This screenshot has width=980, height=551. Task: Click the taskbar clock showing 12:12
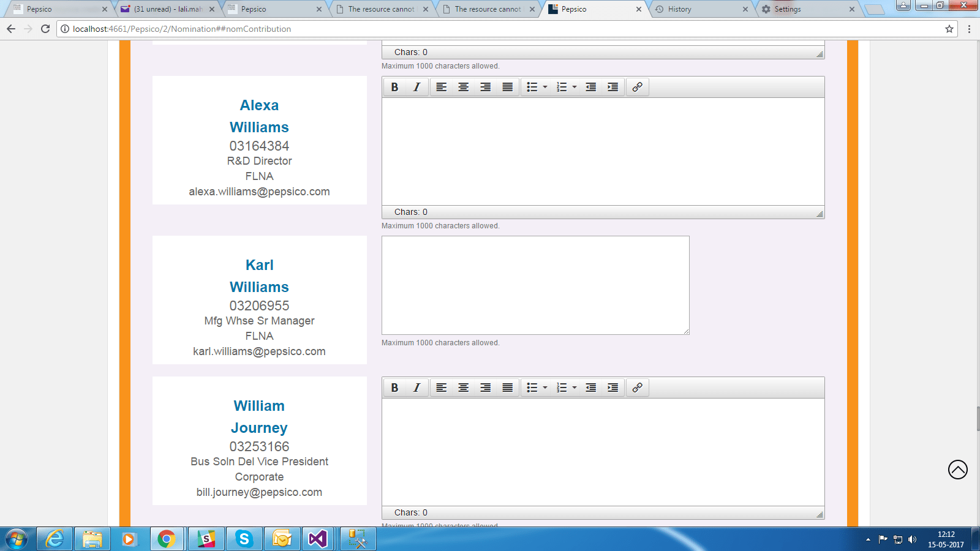coord(946,539)
